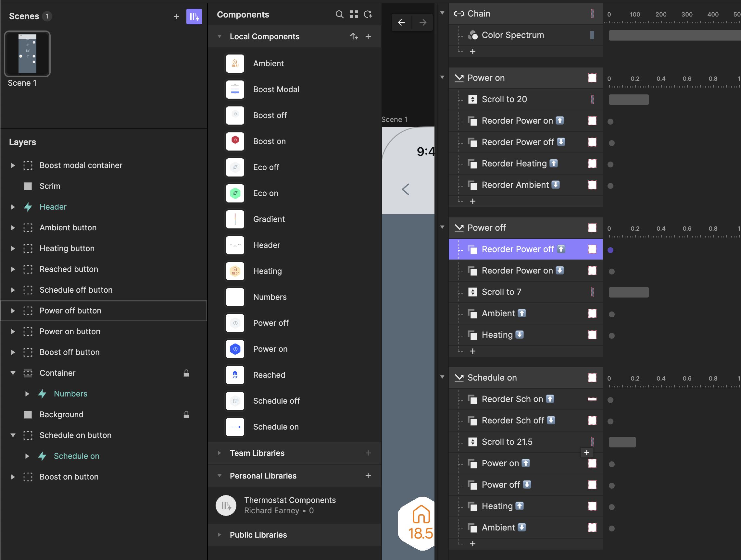Toggle the Schedule on trigger checkbox
This screenshot has height=560, width=741.
coord(592,378)
